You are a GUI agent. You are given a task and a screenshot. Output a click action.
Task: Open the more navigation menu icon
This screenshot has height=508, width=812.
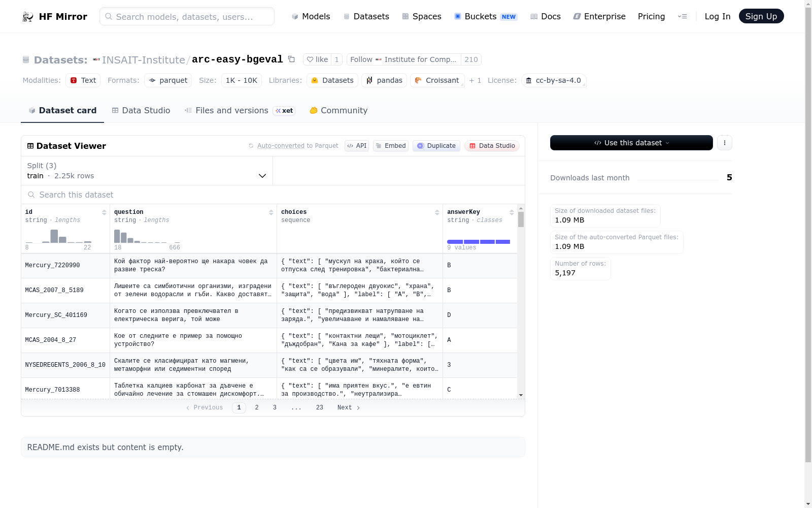[x=682, y=16]
